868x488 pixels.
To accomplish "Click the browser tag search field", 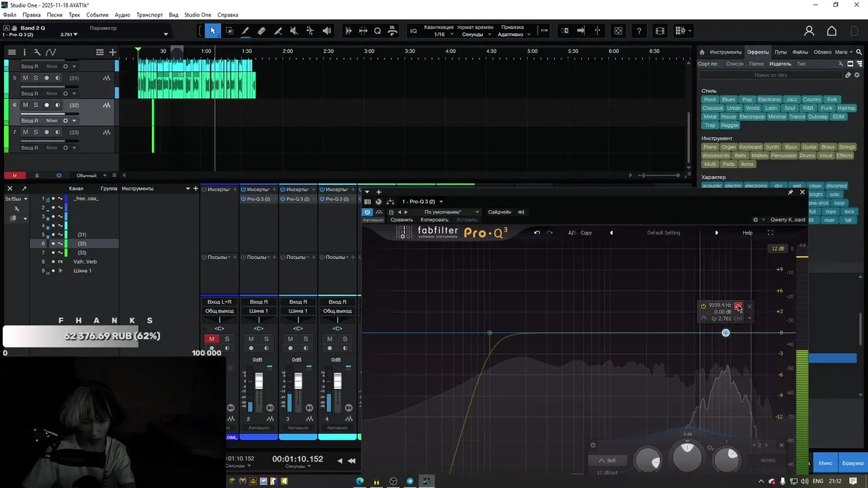I will tap(771, 75).
